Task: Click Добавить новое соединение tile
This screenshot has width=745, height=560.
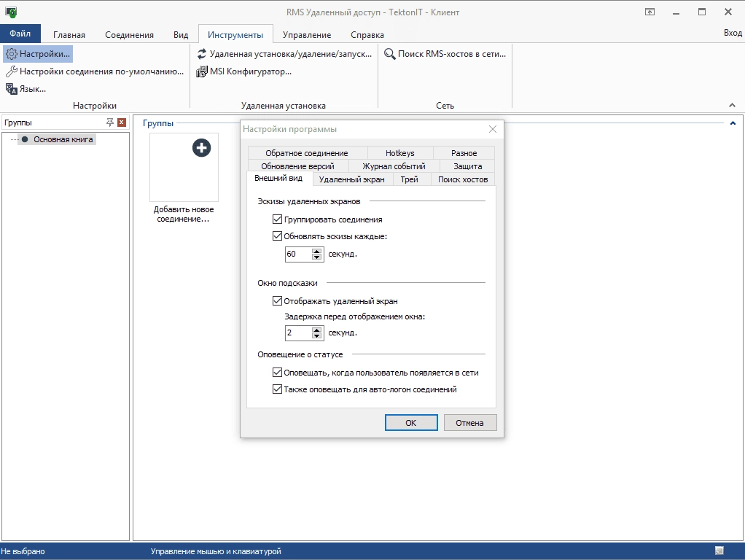Action: 184,179
